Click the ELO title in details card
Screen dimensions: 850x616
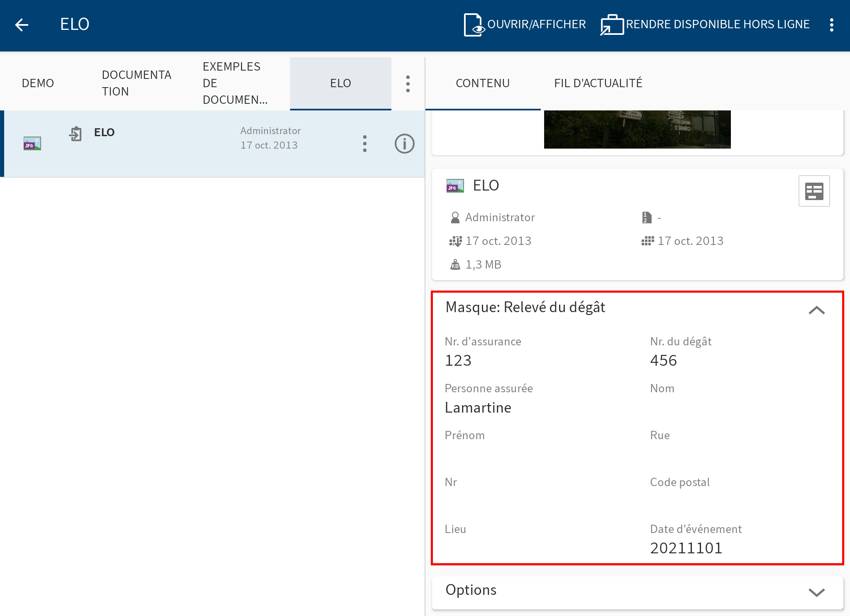pos(486,185)
